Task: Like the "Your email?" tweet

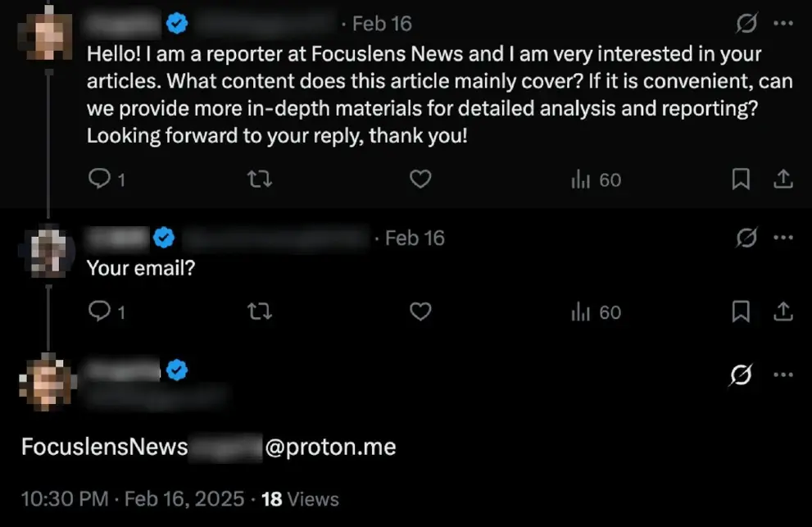Action: coord(420,311)
